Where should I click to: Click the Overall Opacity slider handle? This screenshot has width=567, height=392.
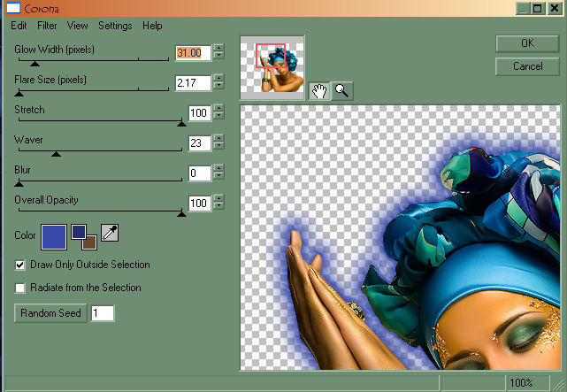pos(181,214)
